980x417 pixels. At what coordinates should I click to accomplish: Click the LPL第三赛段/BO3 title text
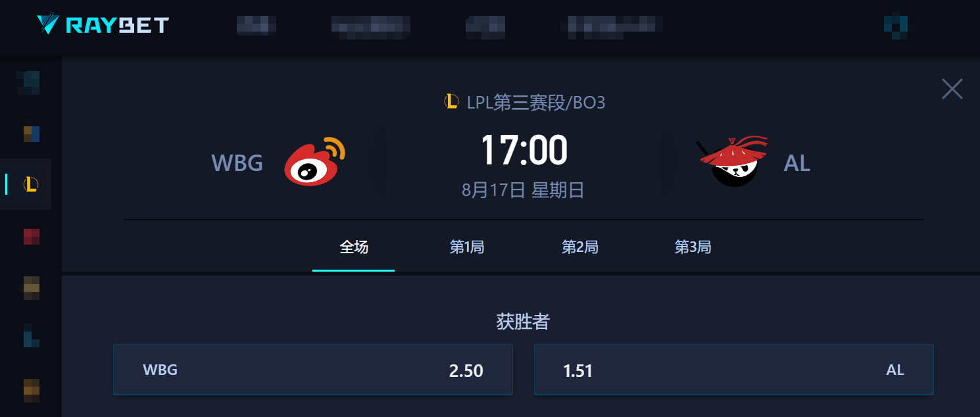pos(536,103)
